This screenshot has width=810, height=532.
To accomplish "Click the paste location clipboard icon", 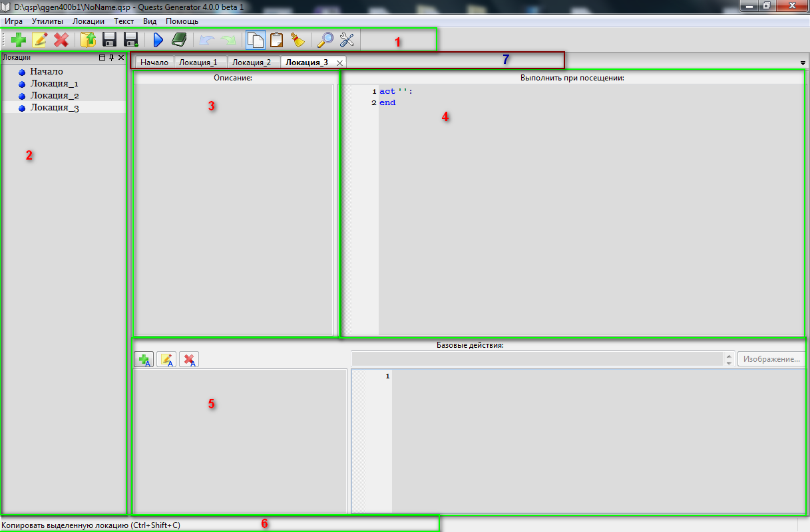I will (x=276, y=40).
